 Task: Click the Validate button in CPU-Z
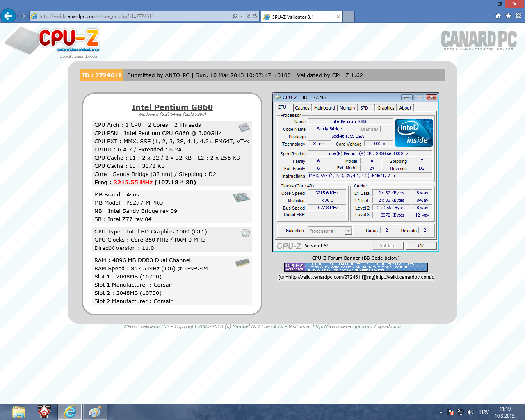pyautogui.click(x=388, y=246)
